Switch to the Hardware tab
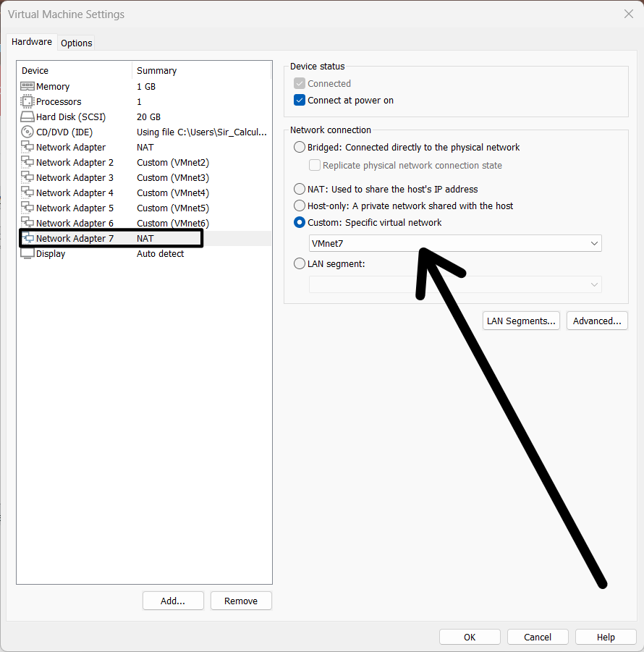This screenshot has width=644, height=652. pos(32,42)
